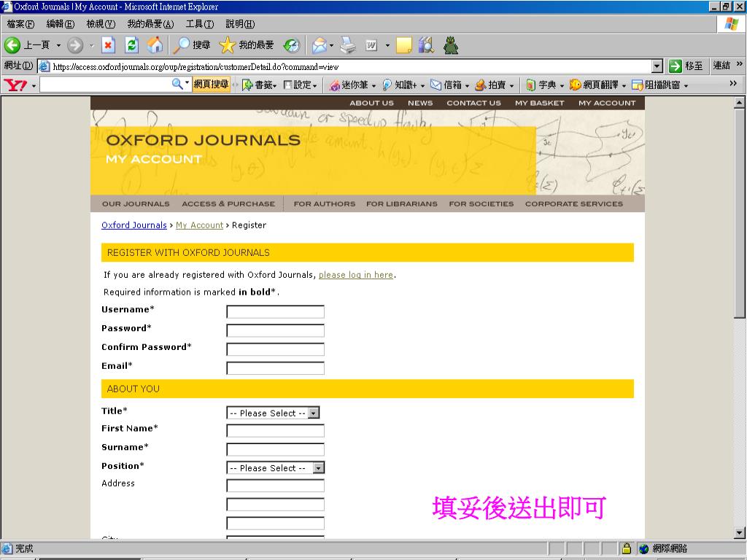The height and width of the screenshot is (560, 747).
Task: Open the 工具(T) Tools menu
Action: [200, 24]
